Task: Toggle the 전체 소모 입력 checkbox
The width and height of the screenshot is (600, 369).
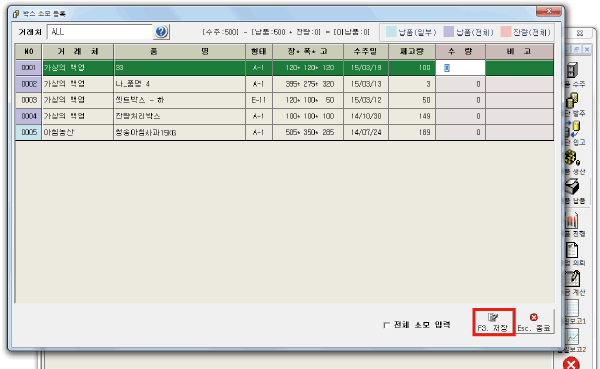Action: pyautogui.click(x=386, y=325)
